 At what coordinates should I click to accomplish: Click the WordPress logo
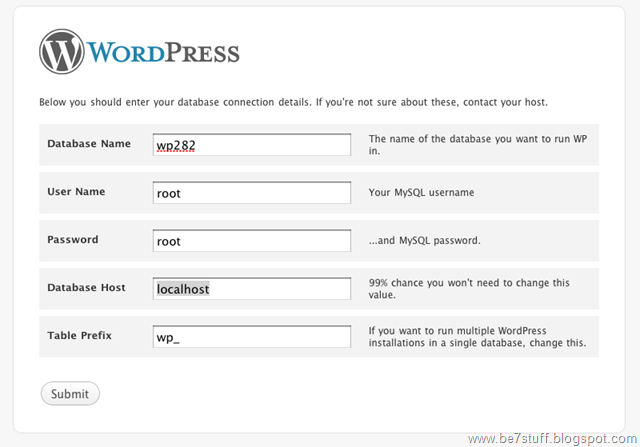pos(139,51)
